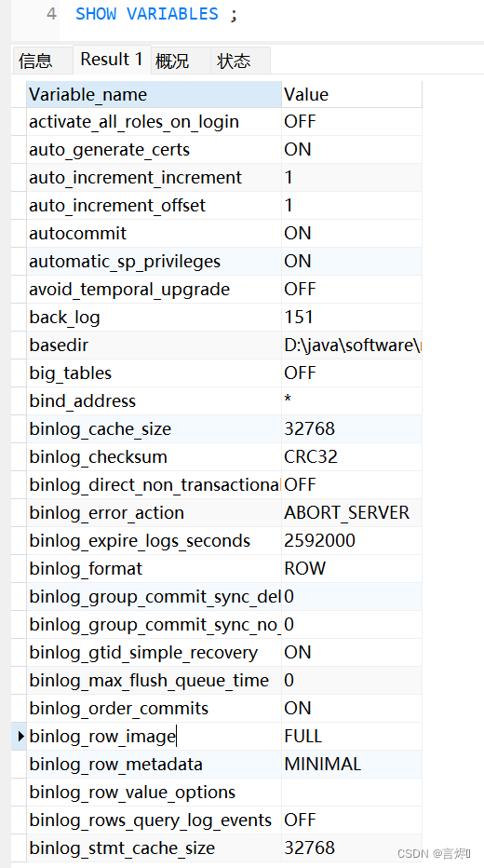Select the binlog_checksum cell
The width and height of the screenshot is (484, 868).
[x=154, y=457]
